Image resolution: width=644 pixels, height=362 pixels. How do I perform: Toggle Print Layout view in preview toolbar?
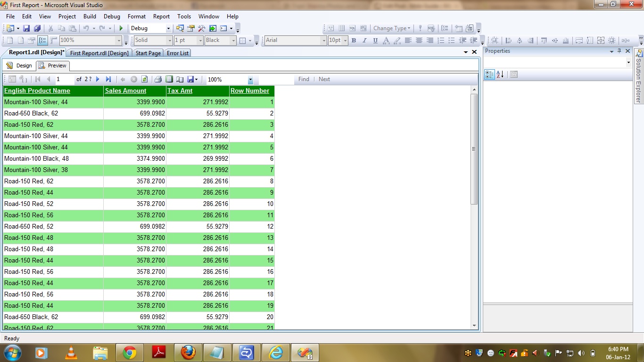pyautogui.click(x=169, y=80)
